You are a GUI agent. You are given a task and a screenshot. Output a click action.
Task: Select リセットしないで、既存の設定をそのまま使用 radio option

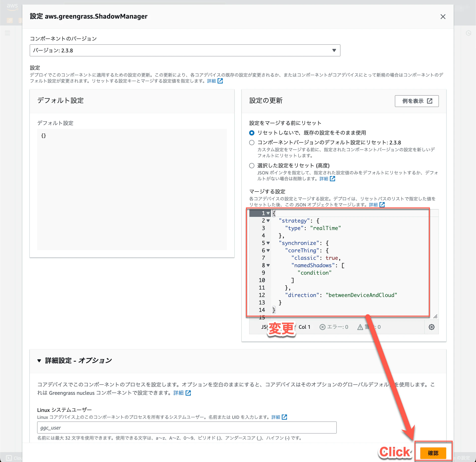pyautogui.click(x=252, y=133)
